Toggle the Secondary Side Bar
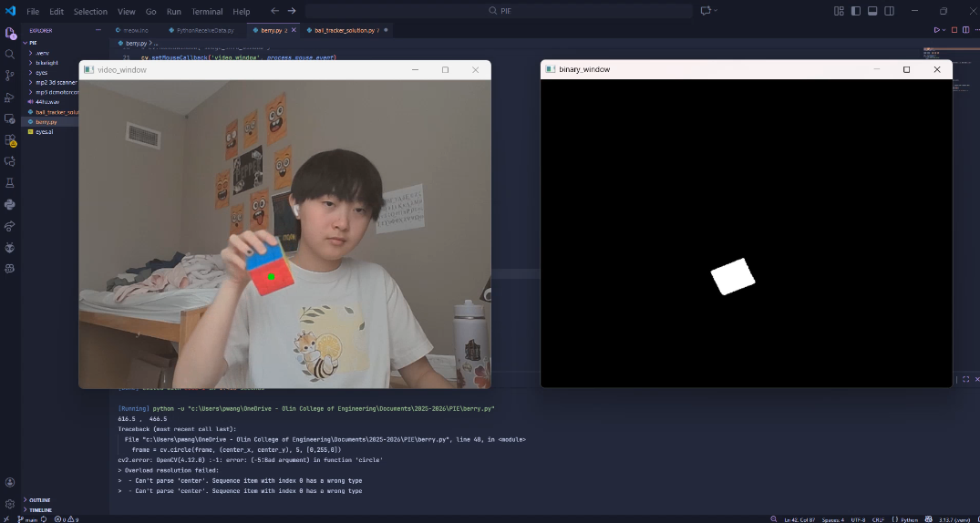Viewport: 980px width, 523px height. (x=890, y=11)
